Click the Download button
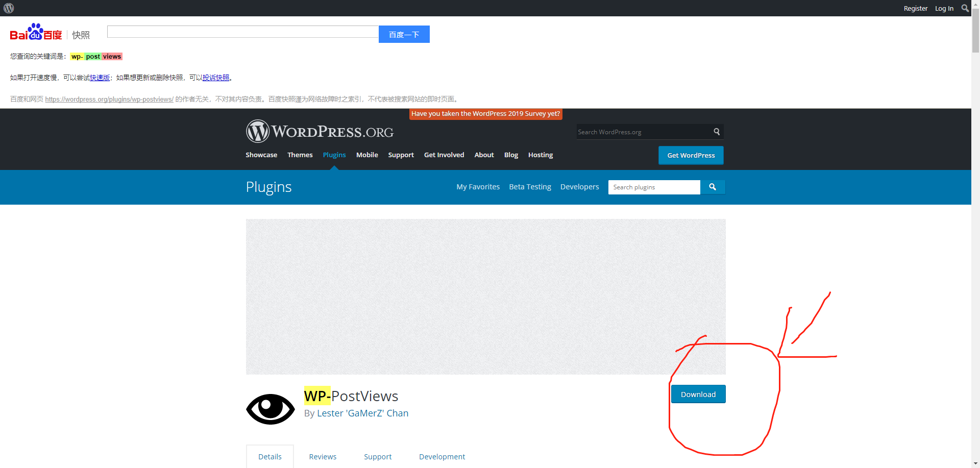The height and width of the screenshot is (468, 980). 698,394
